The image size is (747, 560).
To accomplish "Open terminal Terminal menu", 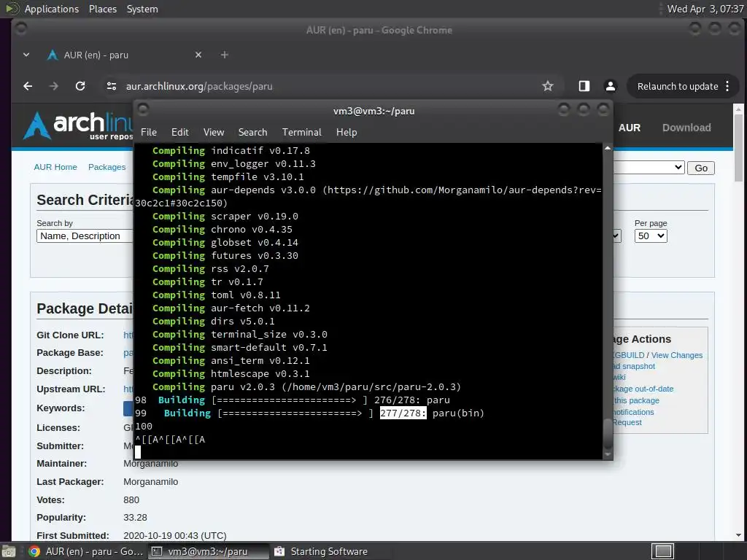I will [x=301, y=133].
